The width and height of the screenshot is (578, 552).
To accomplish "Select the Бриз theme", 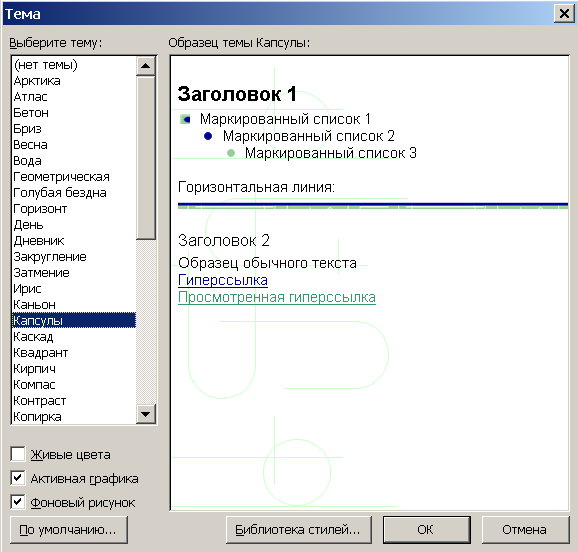I will point(74,129).
